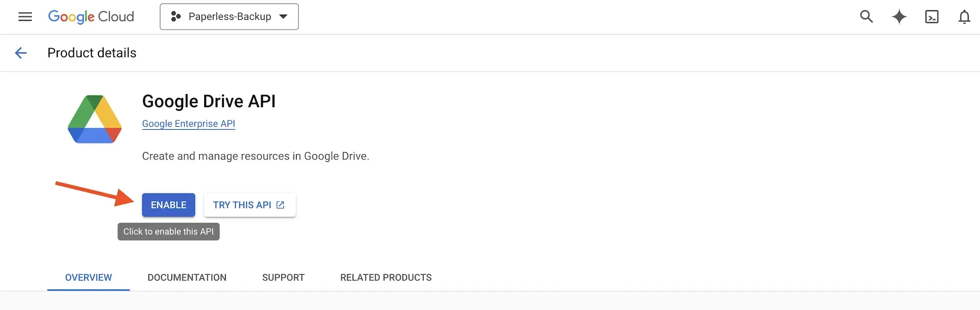Click the project dots icon in selector

click(176, 17)
